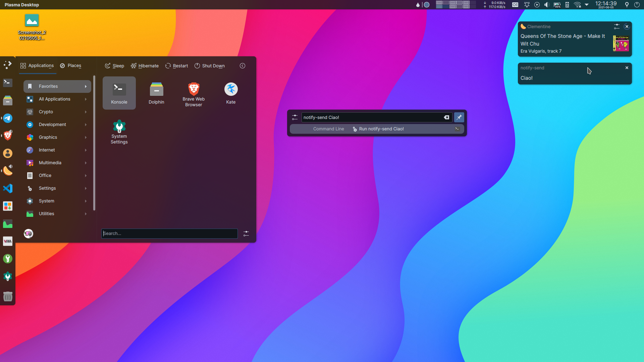Image resolution: width=644 pixels, height=362 pixels.
Task: Click the Restart button
Action: pyautogui.click(x=176, y=66)
